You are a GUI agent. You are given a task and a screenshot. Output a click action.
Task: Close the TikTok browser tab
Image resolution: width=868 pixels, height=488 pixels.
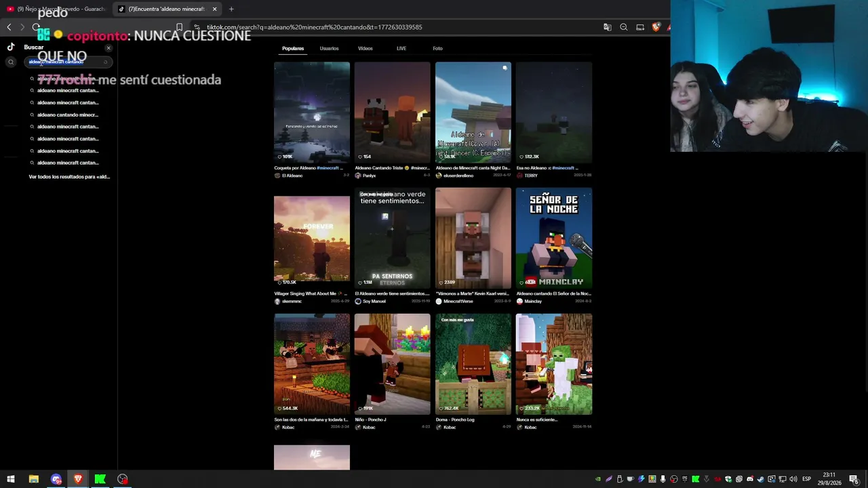(x=214, y=9)
